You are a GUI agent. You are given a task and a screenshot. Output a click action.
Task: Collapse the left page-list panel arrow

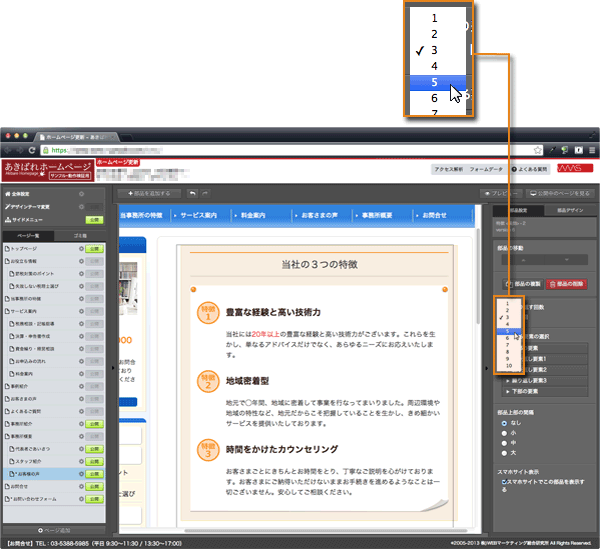113,368
